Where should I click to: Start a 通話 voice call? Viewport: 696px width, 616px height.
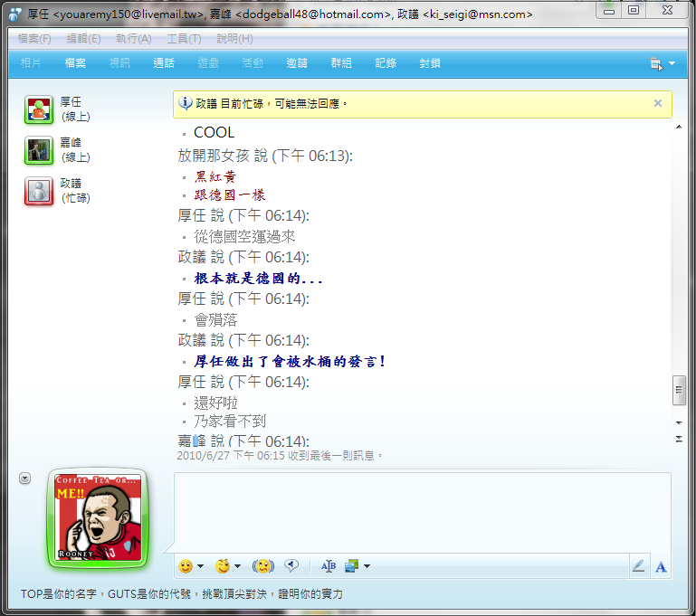164,63
